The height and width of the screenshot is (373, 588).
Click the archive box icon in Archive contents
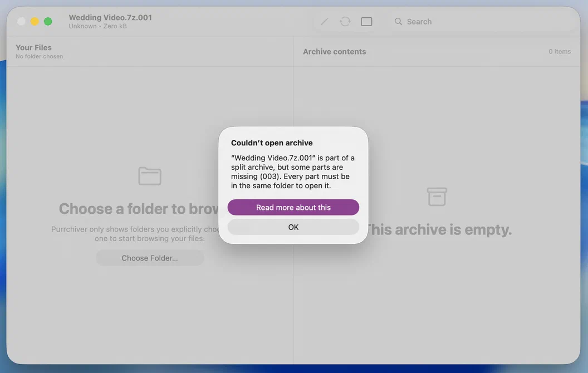(437, 197)
